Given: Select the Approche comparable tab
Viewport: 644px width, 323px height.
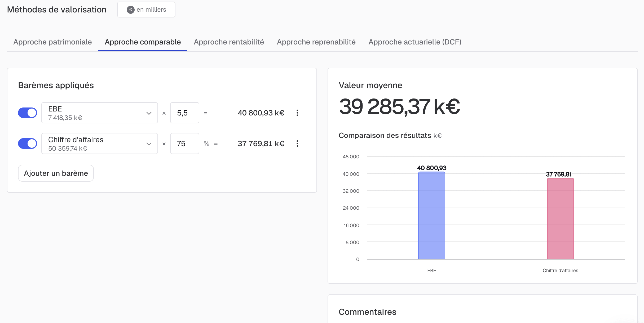Looking at the screenshot, I should (x=143, y=42).
